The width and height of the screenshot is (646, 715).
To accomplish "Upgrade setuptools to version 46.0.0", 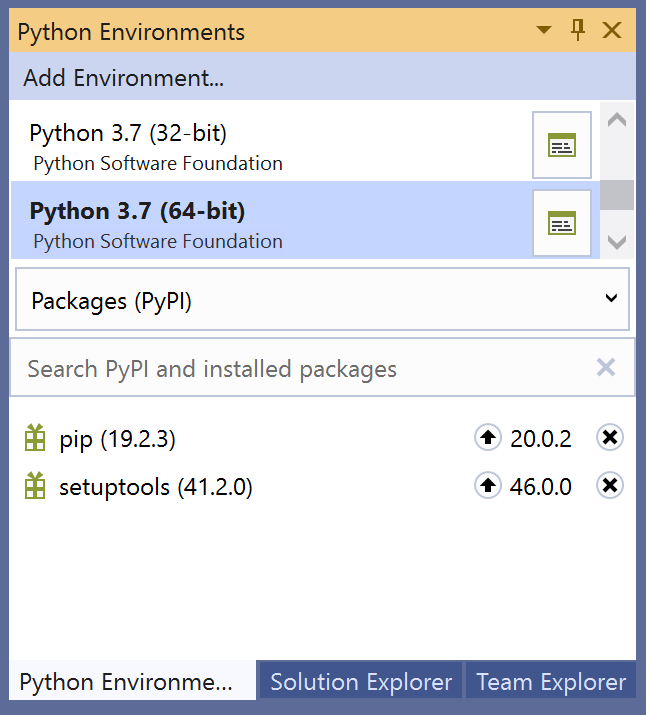I will pyautogui.click(x=487, y=485).
